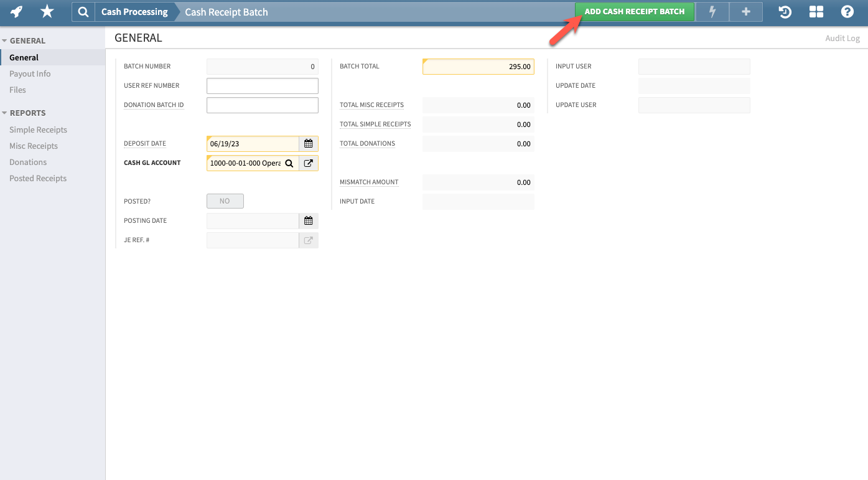Click the help question mark icon
Screen dimensions: 868x480
point(847,11)
